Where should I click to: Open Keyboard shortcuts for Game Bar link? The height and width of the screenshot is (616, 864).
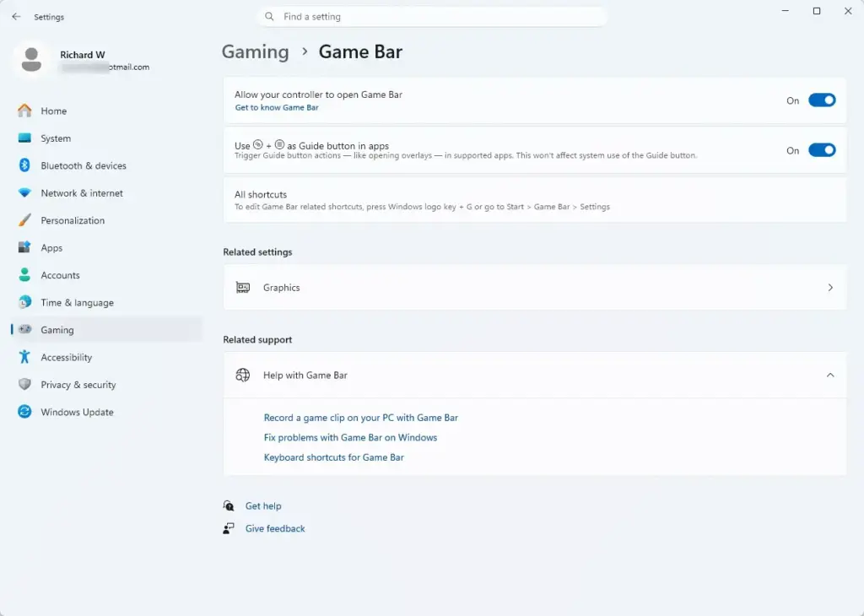pos(334,457)
